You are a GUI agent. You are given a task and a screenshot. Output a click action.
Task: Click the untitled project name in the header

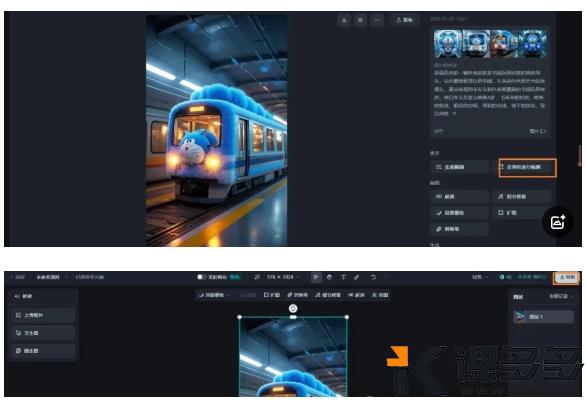[48, 277]
